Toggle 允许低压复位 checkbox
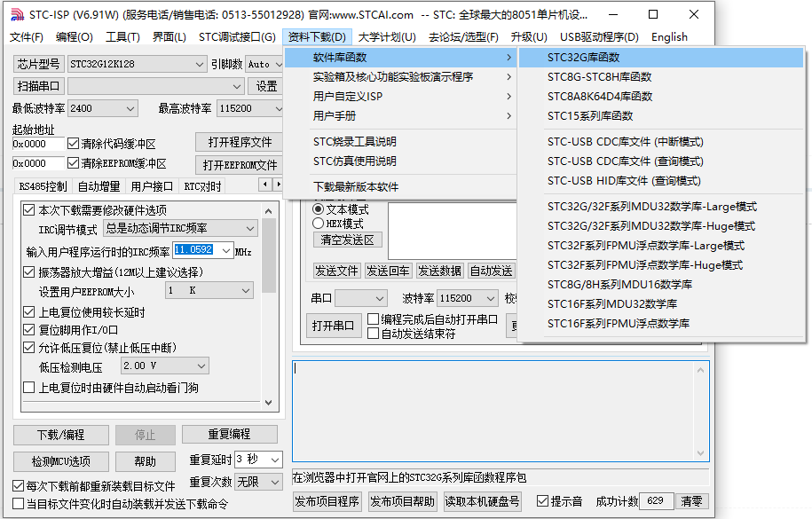 [x=29, y=348]
